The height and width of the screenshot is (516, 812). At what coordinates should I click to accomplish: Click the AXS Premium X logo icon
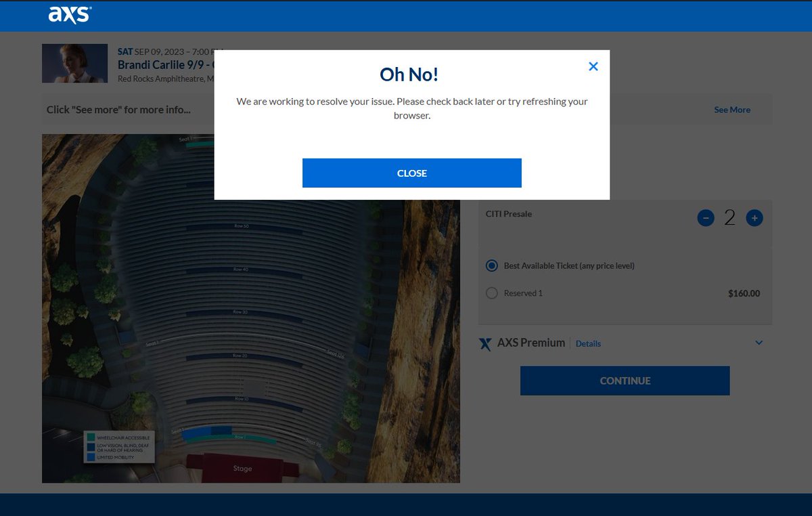coord(485,344)
